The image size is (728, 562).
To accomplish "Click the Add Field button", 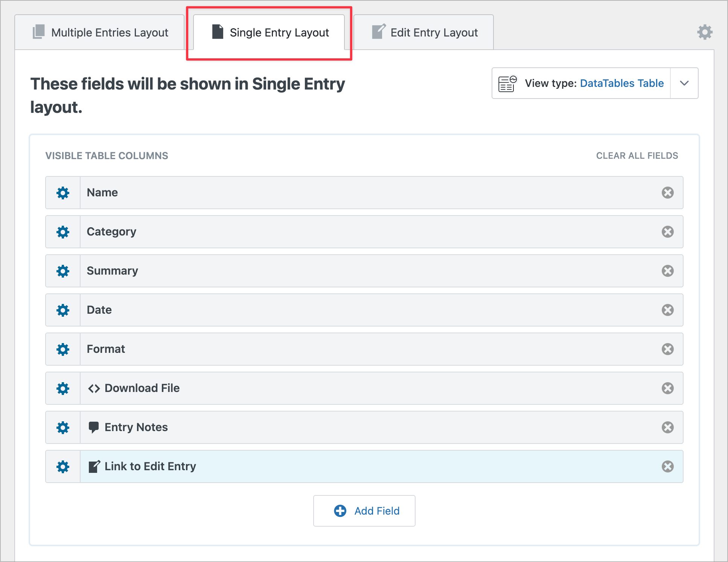I will (364, 511).
